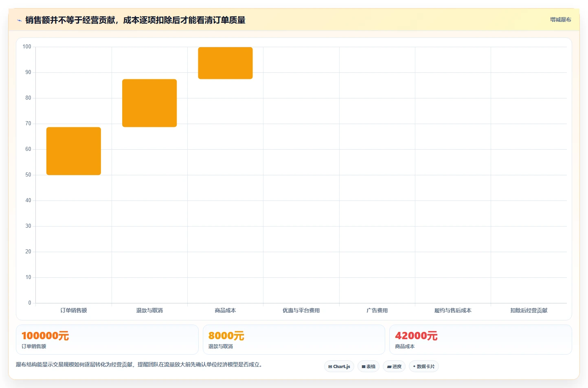Click the 42000元 data card

(x=480, y=340)
